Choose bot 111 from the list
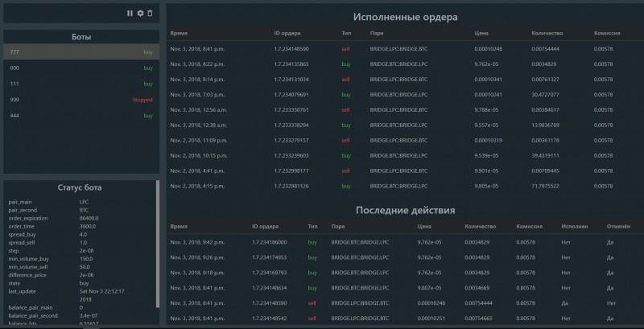Screen dimensions: 644x329 pos(80,84)
